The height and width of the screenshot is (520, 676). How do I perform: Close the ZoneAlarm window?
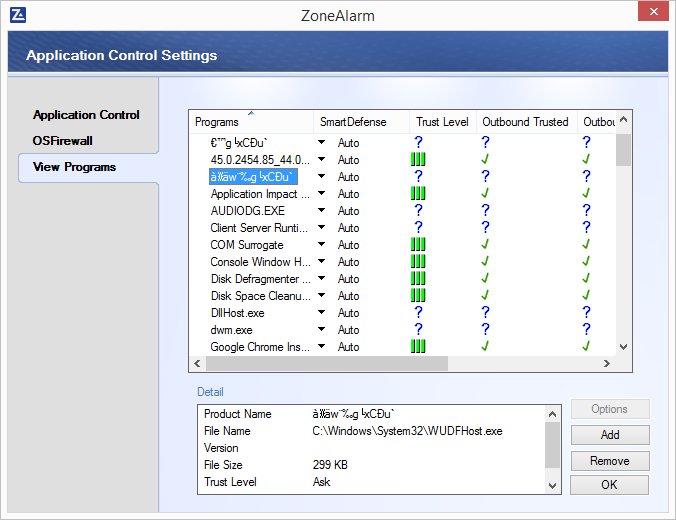pyautogui.click(x=654, y=11)
